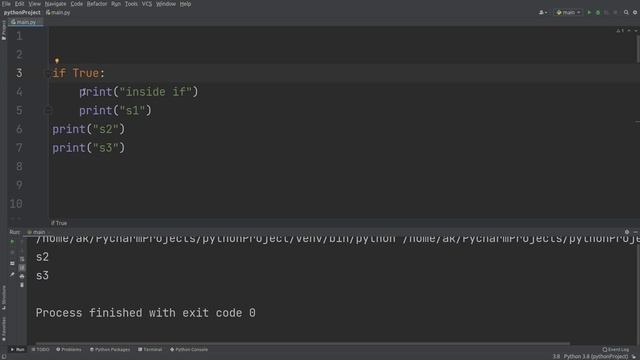Click the Search Everywhere magnifier icon

pos(626,13)
